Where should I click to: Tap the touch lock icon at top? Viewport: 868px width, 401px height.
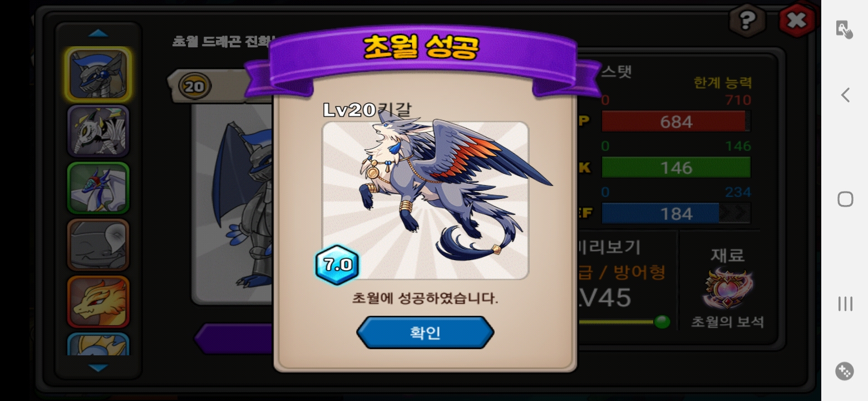[x=845, y=29]
